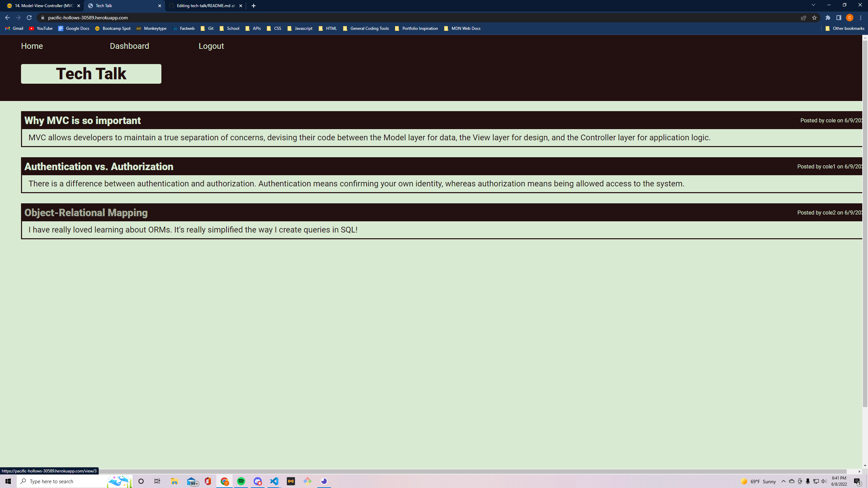Open Task View on the taskbar
This screenshot has height=488, width=868.
[157, 481]
